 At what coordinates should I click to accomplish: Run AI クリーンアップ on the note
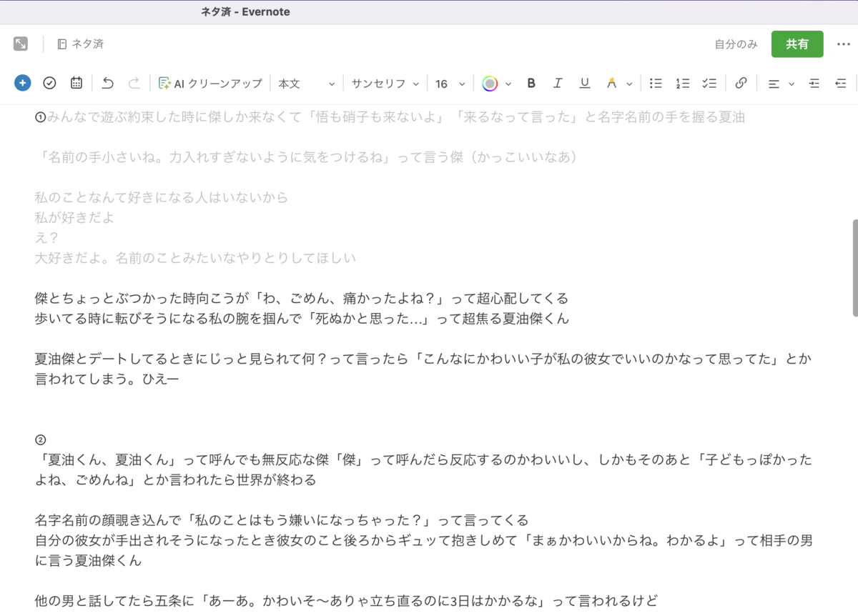coord(210,84)
